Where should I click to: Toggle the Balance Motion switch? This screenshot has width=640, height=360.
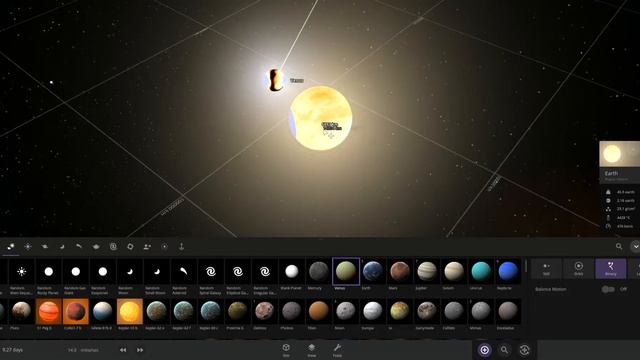tap(608, 289)
